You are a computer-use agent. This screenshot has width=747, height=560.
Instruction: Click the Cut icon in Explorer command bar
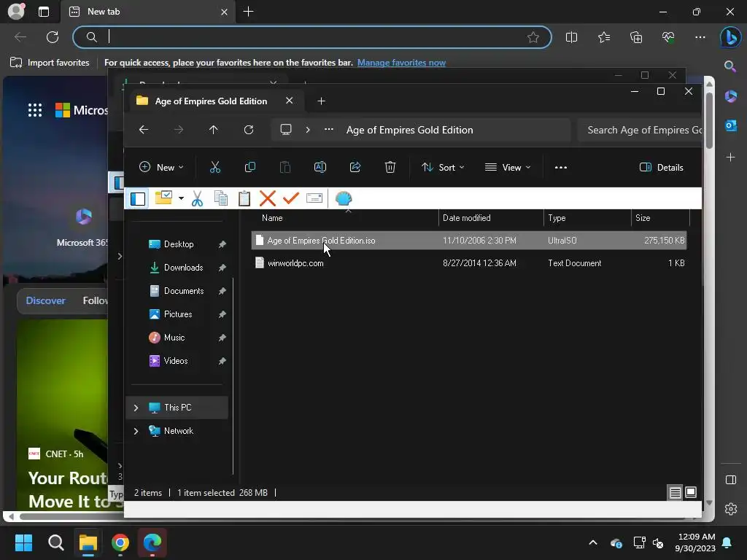pos(215,167)
